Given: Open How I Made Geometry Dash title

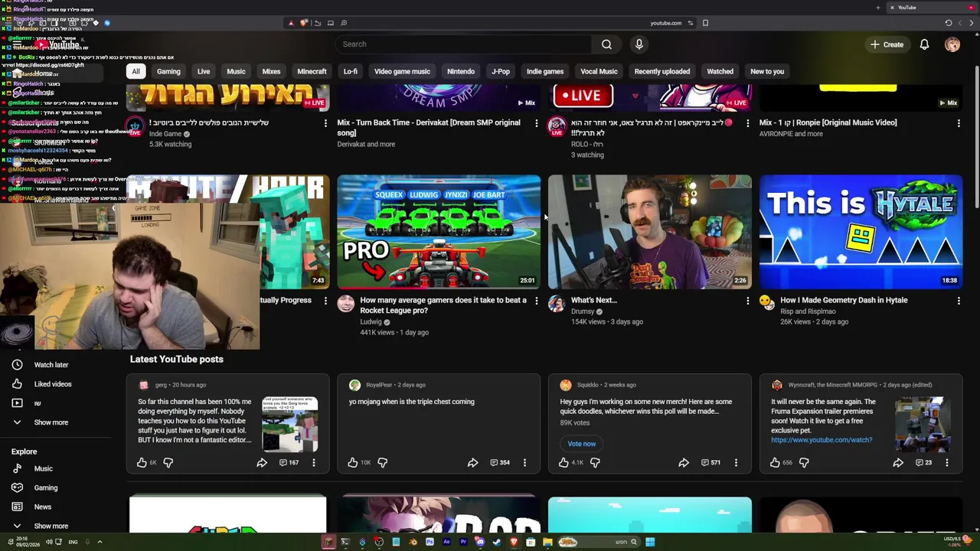Looking at the screenshot, I should pos(844,300).
